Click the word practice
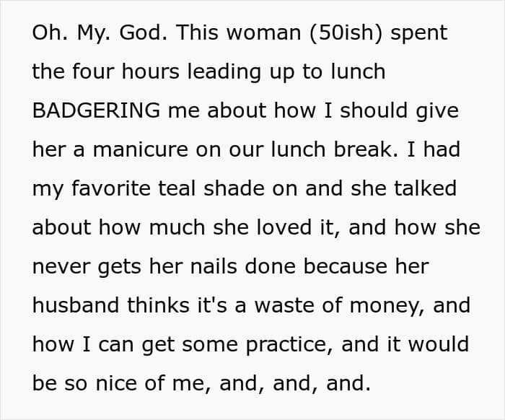The width and height of the screenshot is (505, 420). 289,345
